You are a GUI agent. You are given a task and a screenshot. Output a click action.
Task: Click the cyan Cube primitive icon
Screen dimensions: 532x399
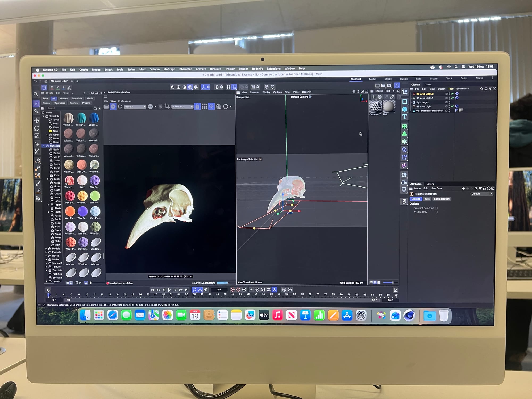[x=405, y=109]
